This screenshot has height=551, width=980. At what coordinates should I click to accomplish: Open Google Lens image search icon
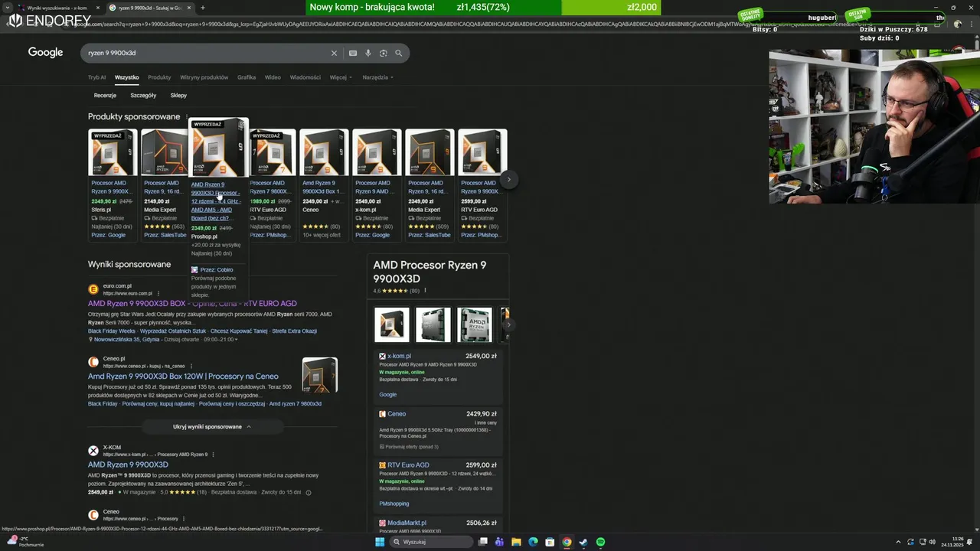tap(384, 53)
